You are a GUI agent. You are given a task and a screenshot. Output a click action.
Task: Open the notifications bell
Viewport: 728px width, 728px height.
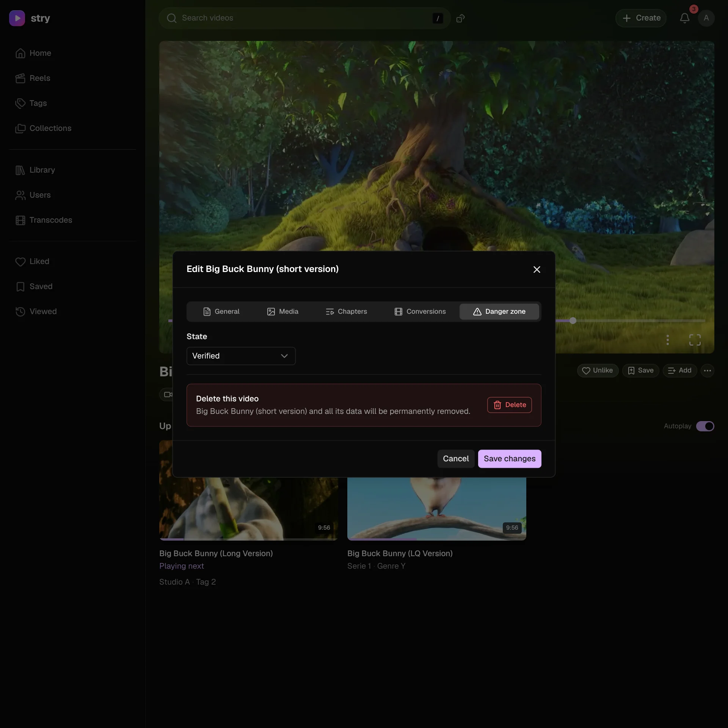pos(684,18)
